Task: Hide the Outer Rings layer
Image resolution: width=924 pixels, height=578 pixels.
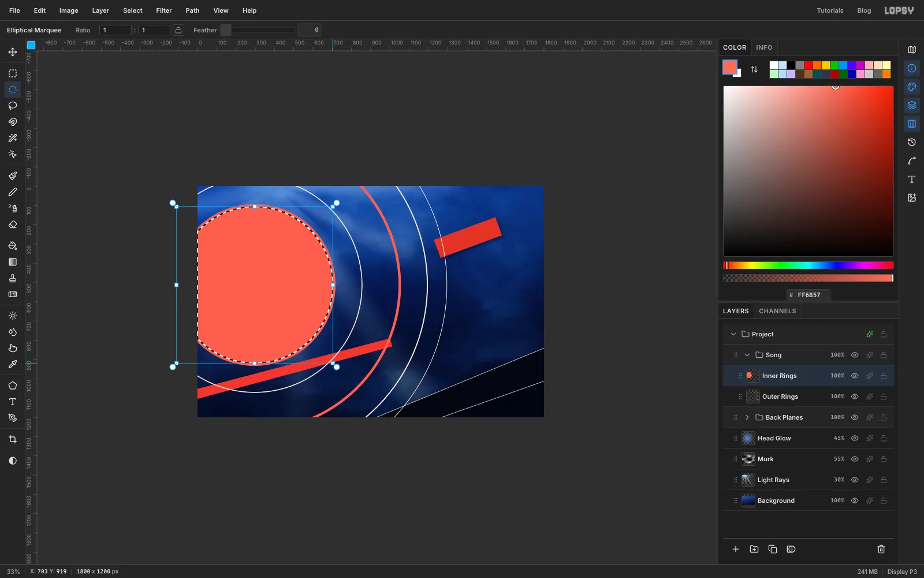Action: coord(855,397)
